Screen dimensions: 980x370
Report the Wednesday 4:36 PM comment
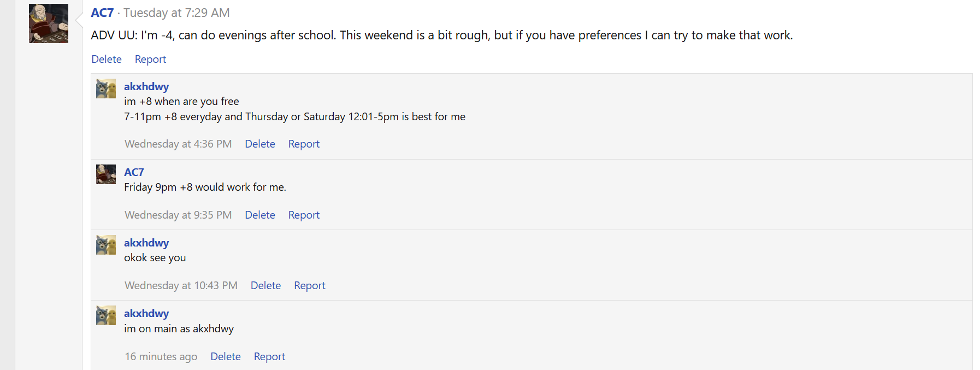pyautogui.click(x=304, y=144)
